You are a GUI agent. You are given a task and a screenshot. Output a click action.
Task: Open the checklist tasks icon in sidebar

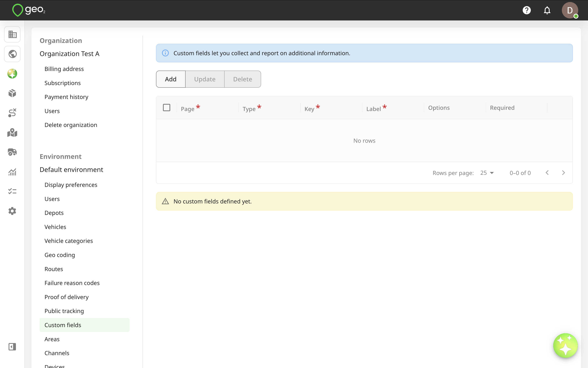pyautogui.click(x=12, y=191)
